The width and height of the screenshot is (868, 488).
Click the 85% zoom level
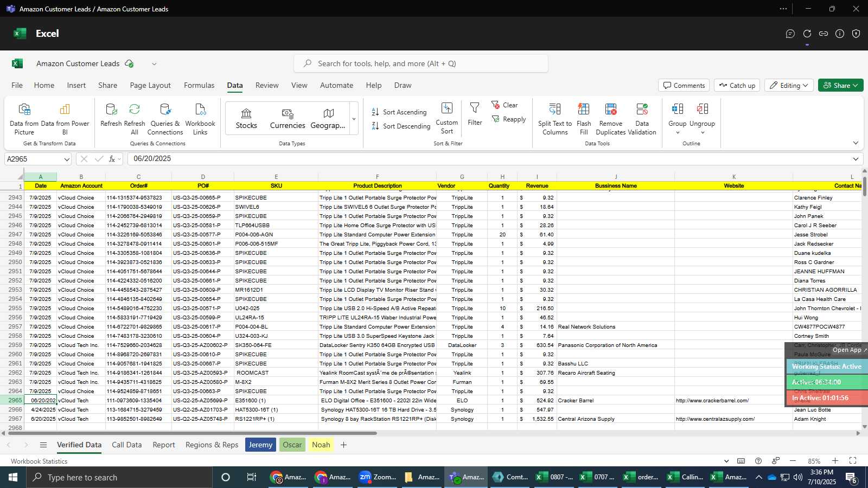[x=814, y=461]
